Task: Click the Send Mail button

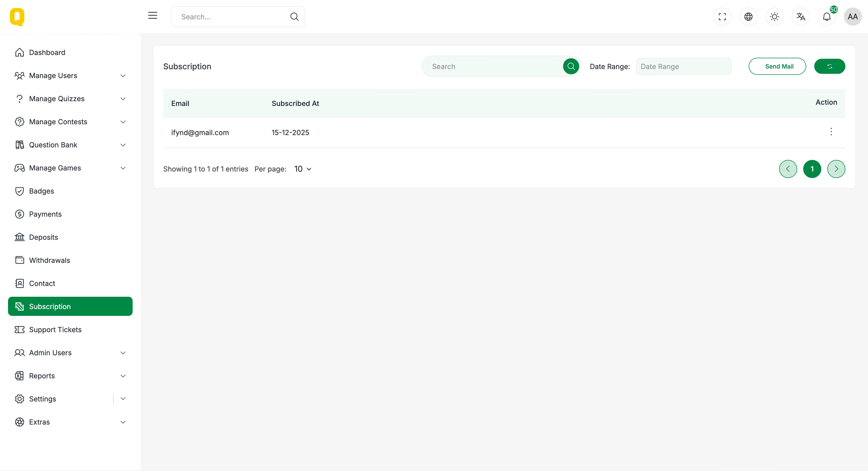Action: point(777,66)
